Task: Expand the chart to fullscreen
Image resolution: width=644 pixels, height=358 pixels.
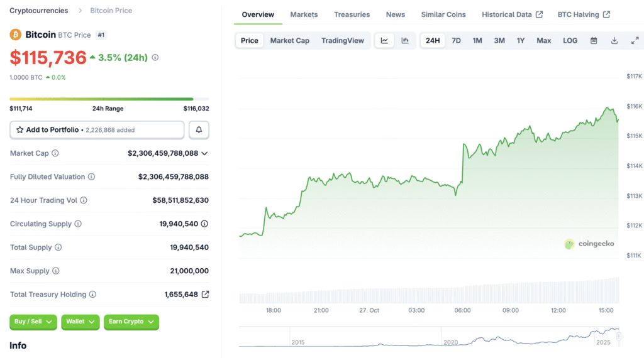Action: coord(635,41)
